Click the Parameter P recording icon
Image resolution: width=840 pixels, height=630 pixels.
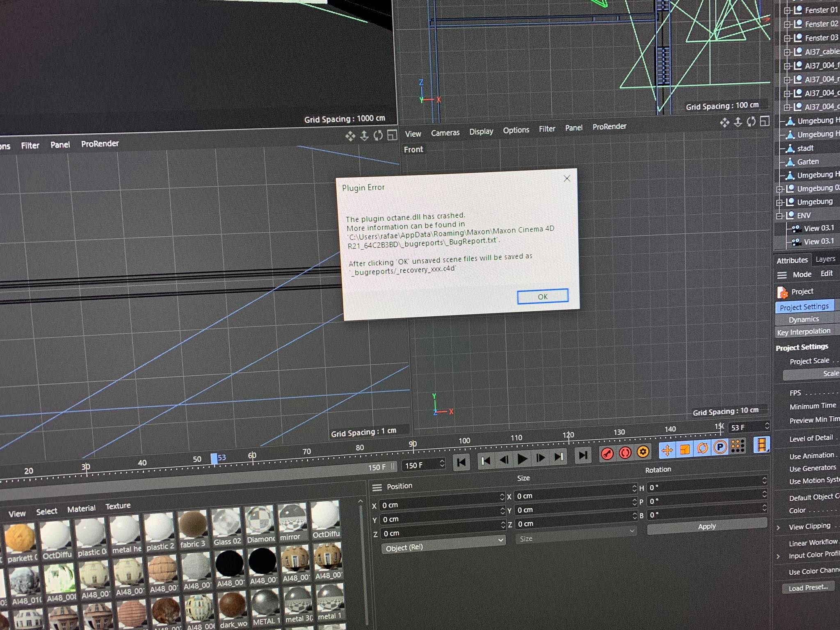click(720, 447)
